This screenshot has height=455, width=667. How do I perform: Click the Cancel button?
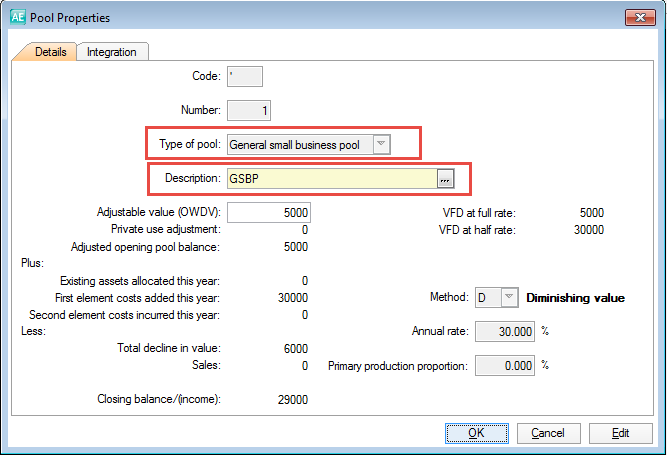click(547, 433)
